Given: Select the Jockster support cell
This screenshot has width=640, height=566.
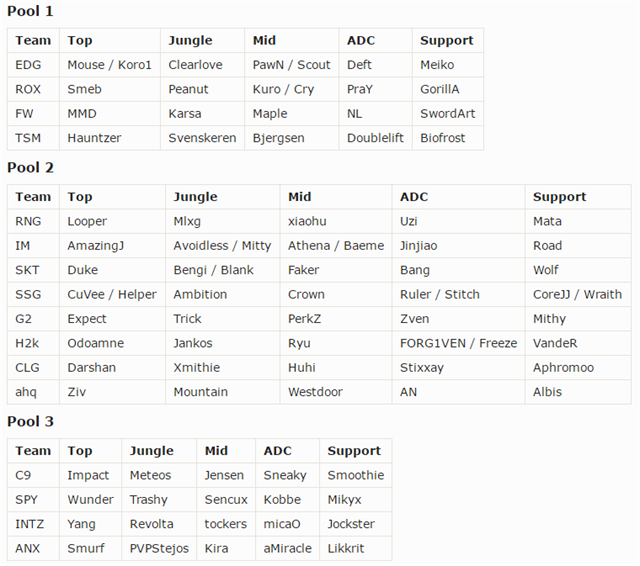Looking at the screenshot, I should point(351,524).
